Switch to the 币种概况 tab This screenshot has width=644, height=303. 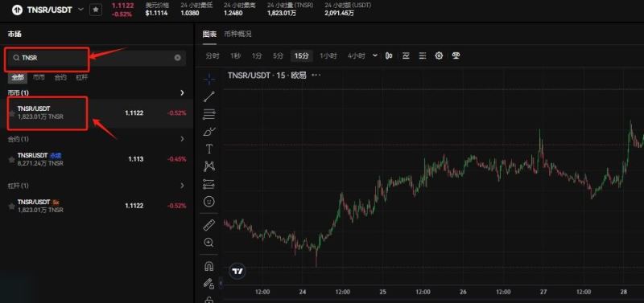pyautogui.click(x=237, y=34)
